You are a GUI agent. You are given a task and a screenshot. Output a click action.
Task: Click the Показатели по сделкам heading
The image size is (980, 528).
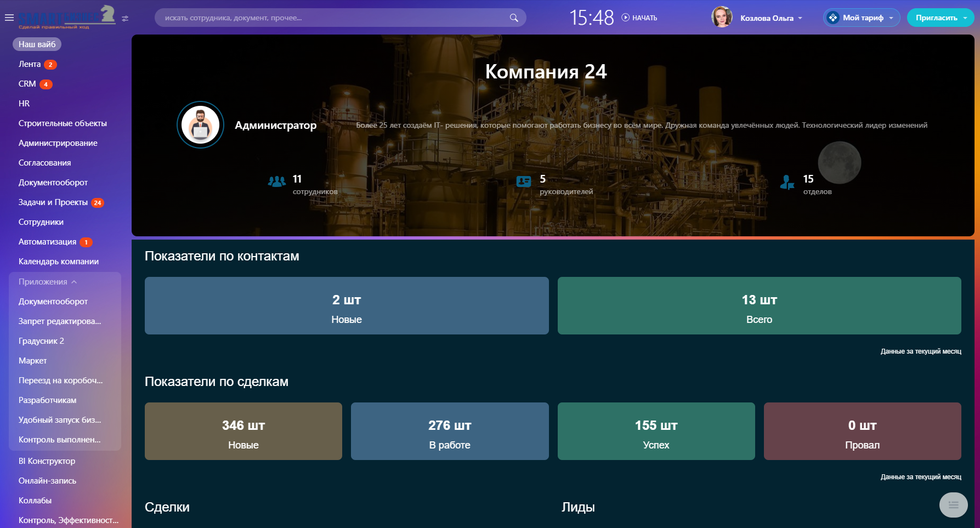click(217, 382)
